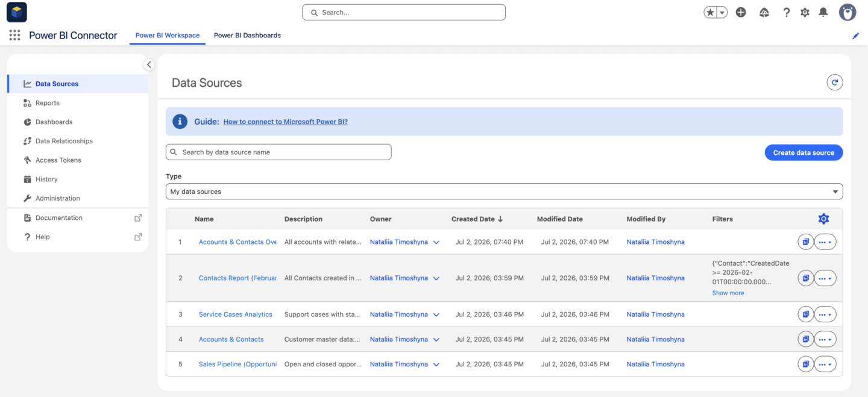
Task: Click the Create data source button
Action: coord(804,152)
